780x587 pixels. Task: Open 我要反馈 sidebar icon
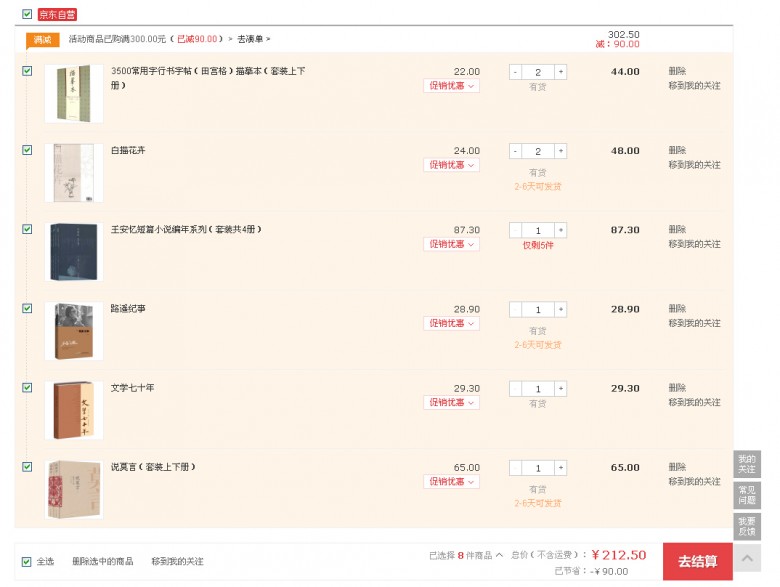[747, 526]
